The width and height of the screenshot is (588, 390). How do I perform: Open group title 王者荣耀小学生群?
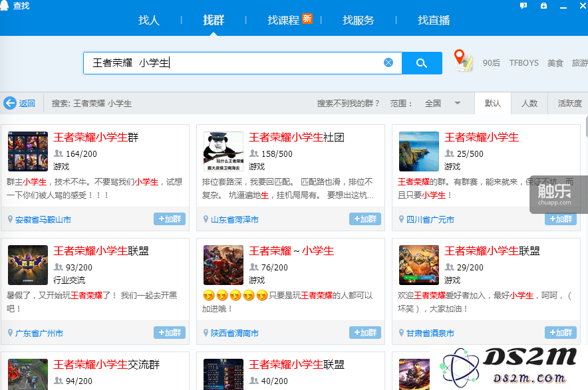tap(96, 138)
